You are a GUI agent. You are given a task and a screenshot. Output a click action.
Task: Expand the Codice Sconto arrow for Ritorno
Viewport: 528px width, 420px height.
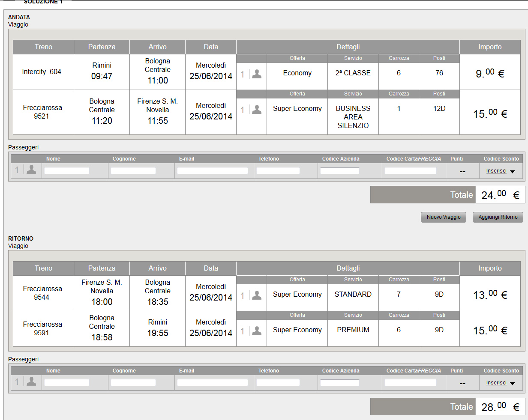click(512, 384)
